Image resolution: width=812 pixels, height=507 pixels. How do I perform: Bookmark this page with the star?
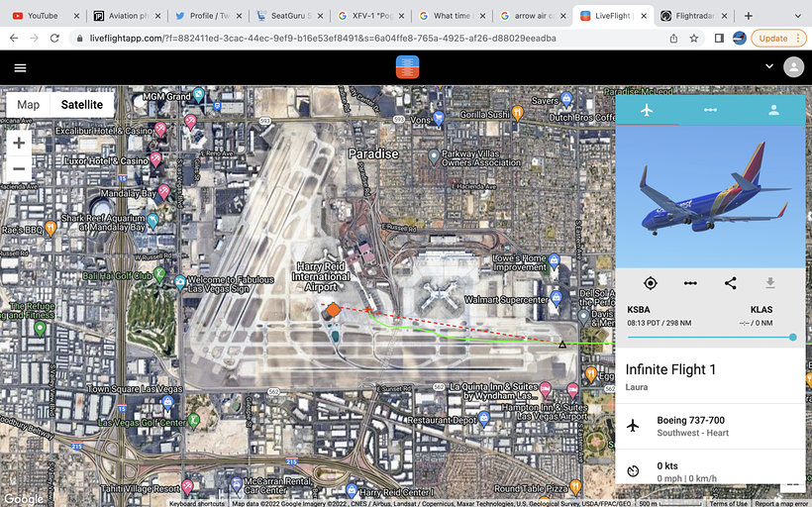pyautogui.click(x=694, y=39)
